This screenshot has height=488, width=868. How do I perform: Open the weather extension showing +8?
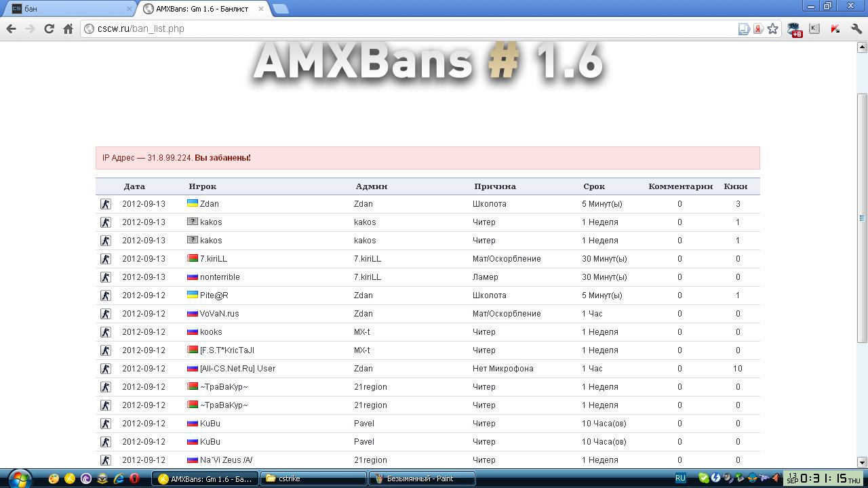794,29
